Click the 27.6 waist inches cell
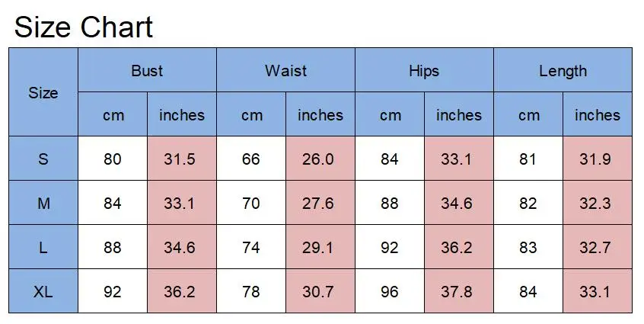The width and height of the screenshot is (644, 324). pyautogui.click(x=320, y=203)
